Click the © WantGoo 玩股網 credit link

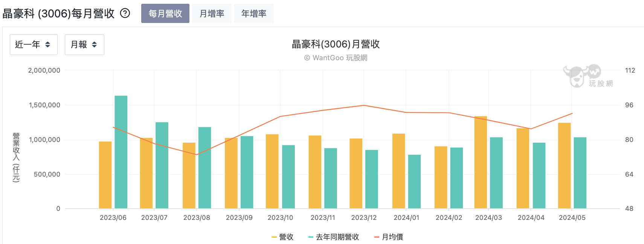336,58
